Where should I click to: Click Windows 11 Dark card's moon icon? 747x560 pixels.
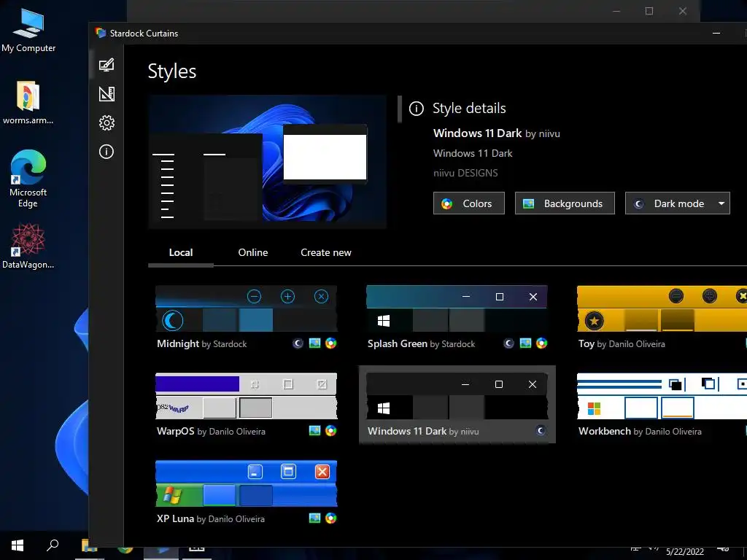point(541,431)
